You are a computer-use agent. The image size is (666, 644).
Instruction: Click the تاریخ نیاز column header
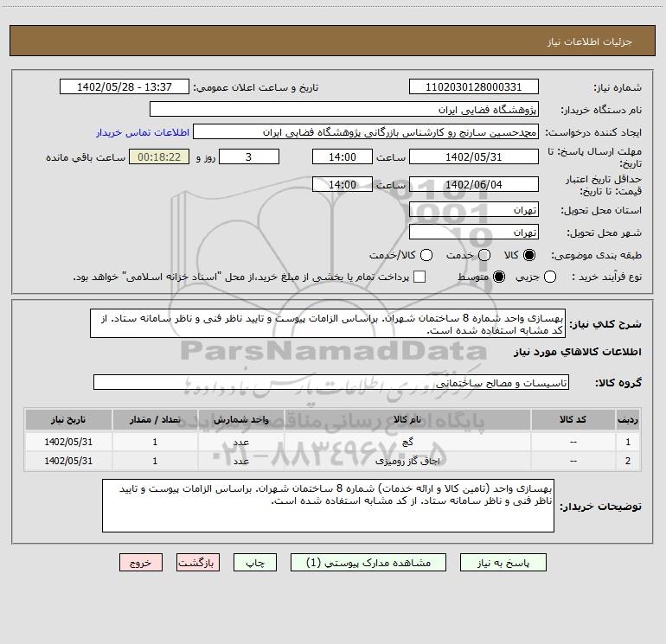click(68, 419)
